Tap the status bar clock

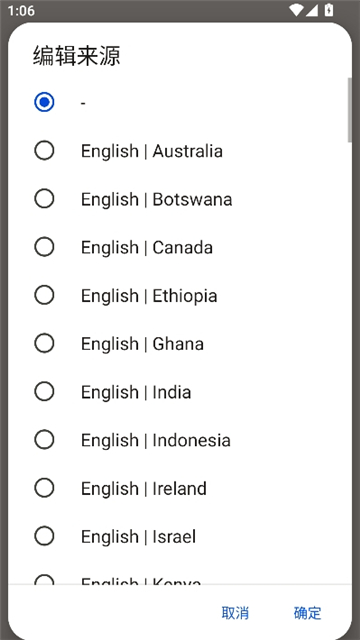point(21,10)
